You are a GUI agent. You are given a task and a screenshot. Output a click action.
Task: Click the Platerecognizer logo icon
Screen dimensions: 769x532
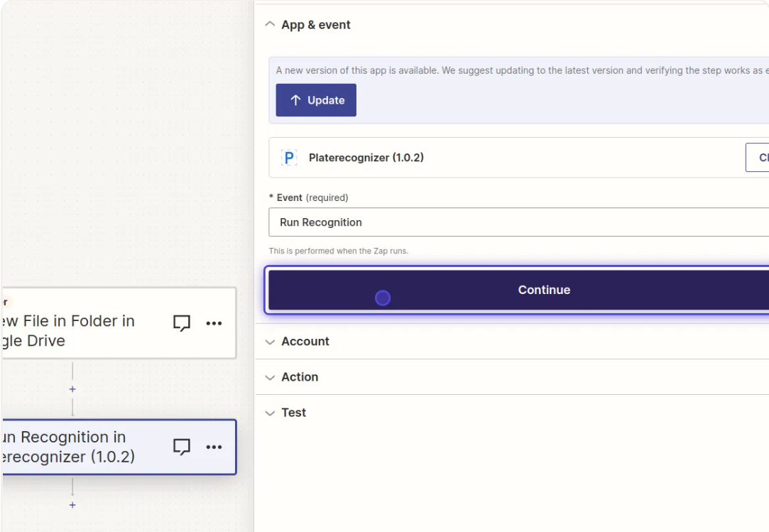click(289, 158)
